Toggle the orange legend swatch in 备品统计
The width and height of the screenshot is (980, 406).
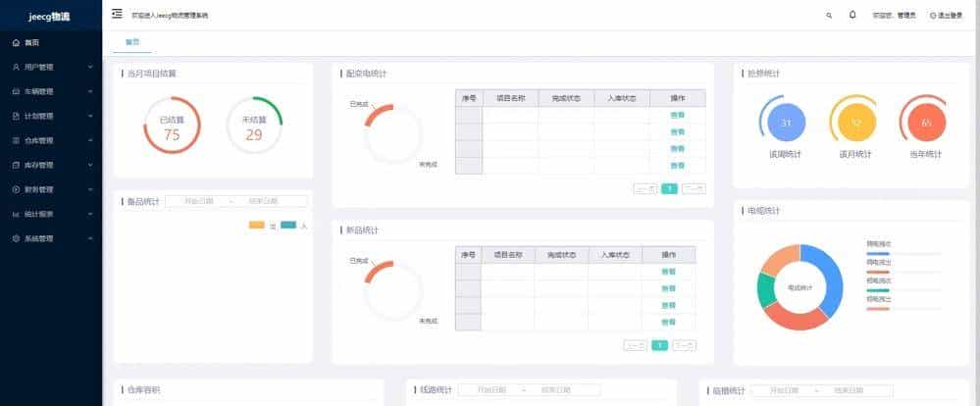tap(257, 225)
